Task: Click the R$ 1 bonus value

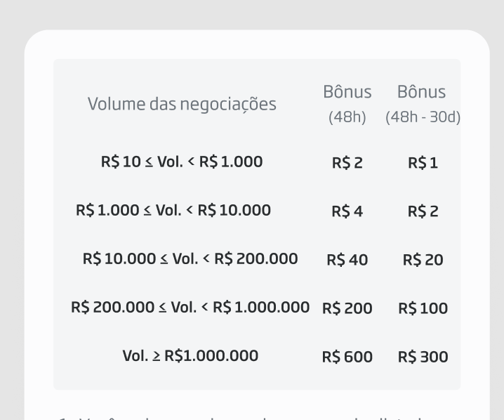Action: 423,164
